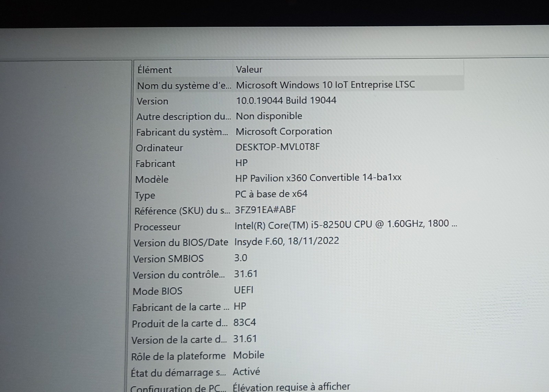This screenshot has height=392, width=549.
Task: Select the "Version" row label above Autre description
Action: (152, 101)
